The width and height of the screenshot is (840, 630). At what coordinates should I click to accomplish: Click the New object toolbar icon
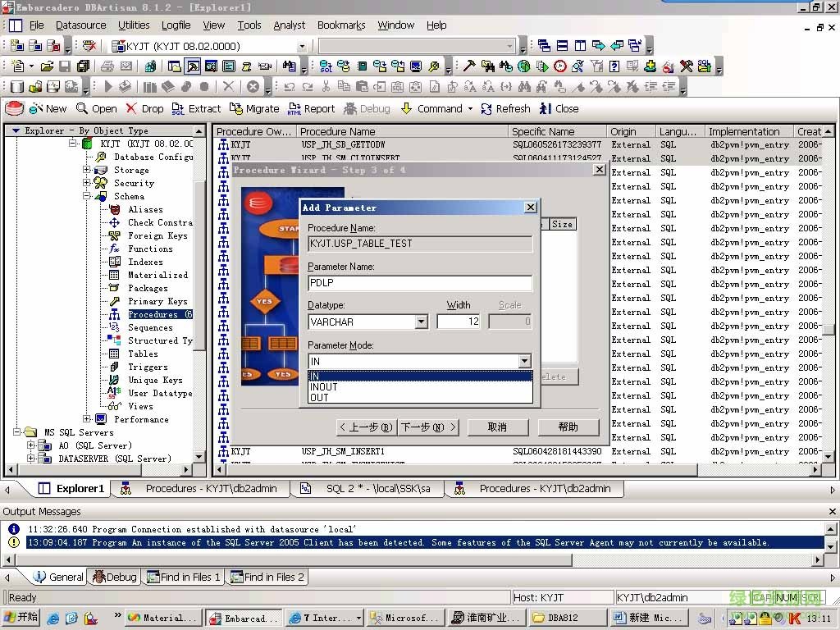coord(37,108)
